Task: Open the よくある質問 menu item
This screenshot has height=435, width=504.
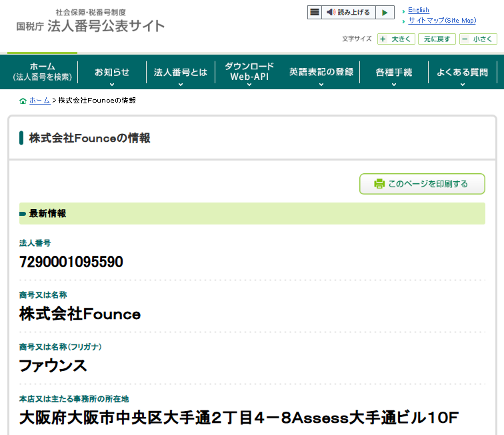Action: (463, 72)
